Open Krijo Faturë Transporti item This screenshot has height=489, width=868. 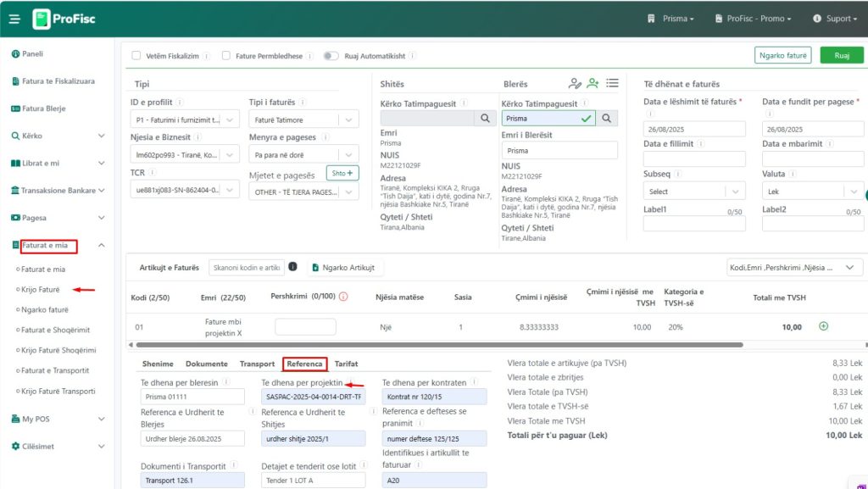pos(58,391)
